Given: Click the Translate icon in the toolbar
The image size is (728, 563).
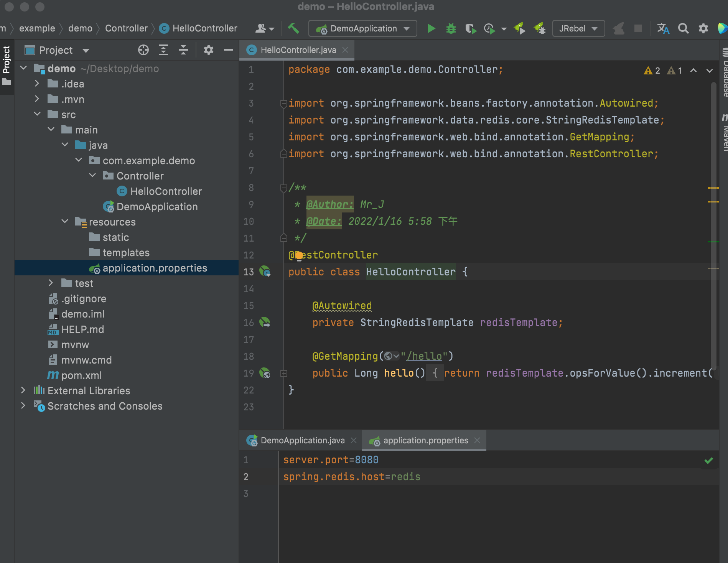Looking at the screenshot, I should tap(663, 29).
